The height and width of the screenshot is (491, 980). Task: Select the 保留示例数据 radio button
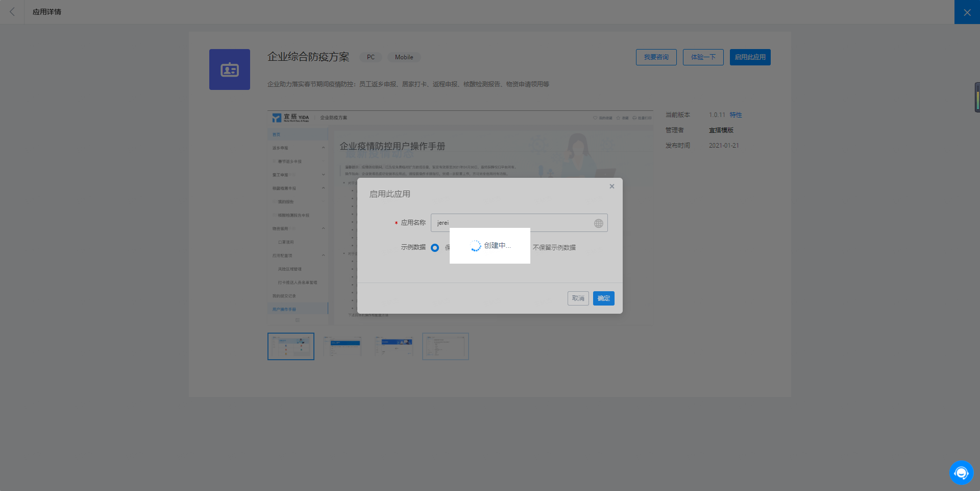point(435,248)
